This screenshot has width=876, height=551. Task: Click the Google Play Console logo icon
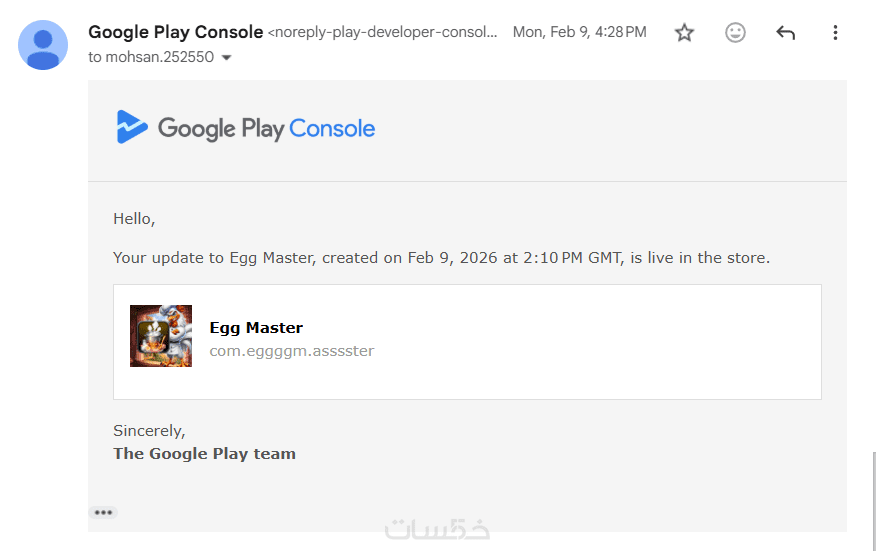[132, 128]
